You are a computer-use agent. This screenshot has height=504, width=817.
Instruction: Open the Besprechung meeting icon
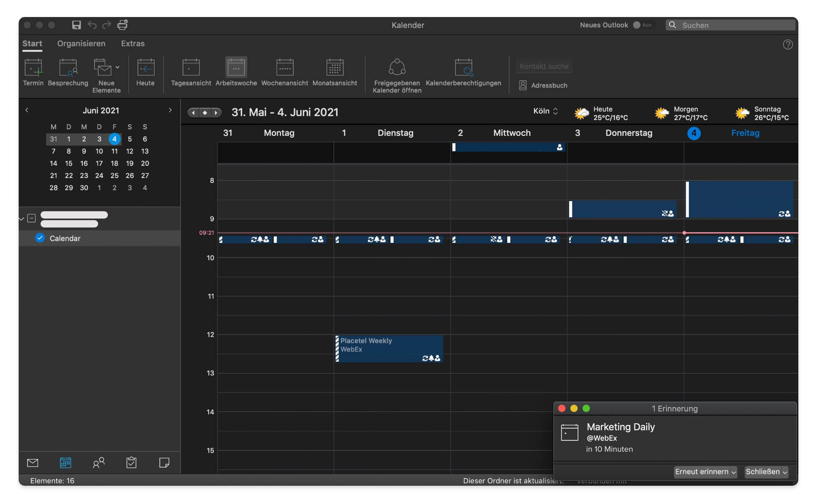coord(68,68)
